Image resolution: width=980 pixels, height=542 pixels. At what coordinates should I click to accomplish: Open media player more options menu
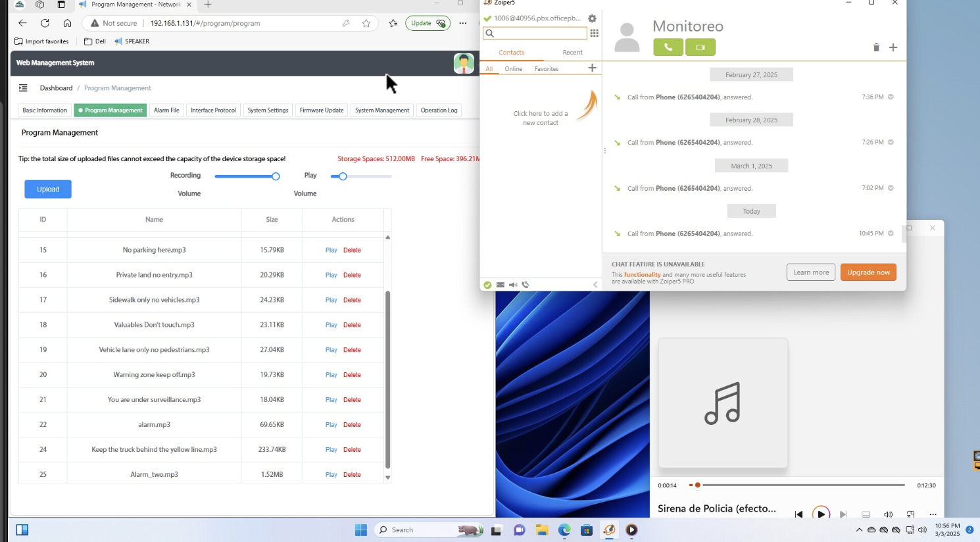coord(933,514)
